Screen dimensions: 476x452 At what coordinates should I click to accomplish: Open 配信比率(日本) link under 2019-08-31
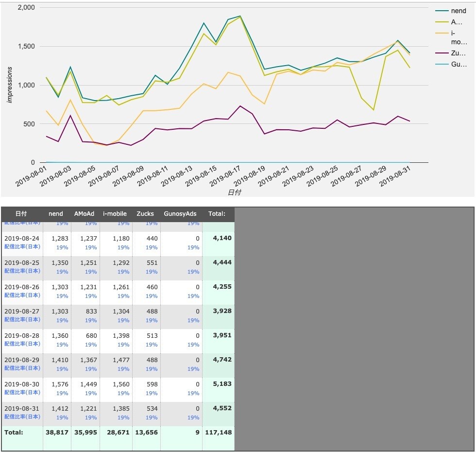click(22, 417)
